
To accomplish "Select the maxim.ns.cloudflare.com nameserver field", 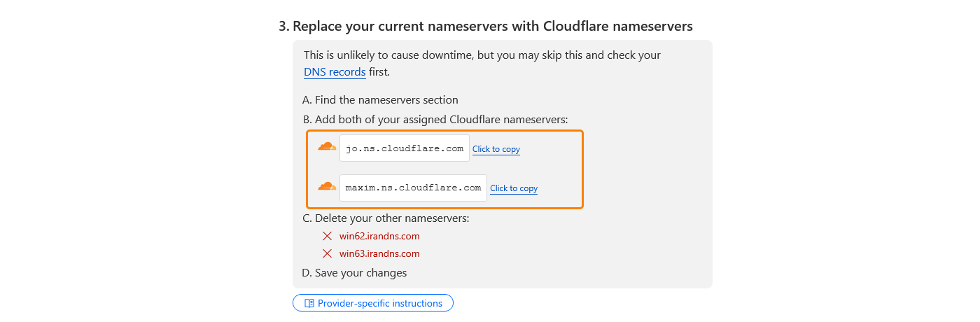I will (413, 188).
